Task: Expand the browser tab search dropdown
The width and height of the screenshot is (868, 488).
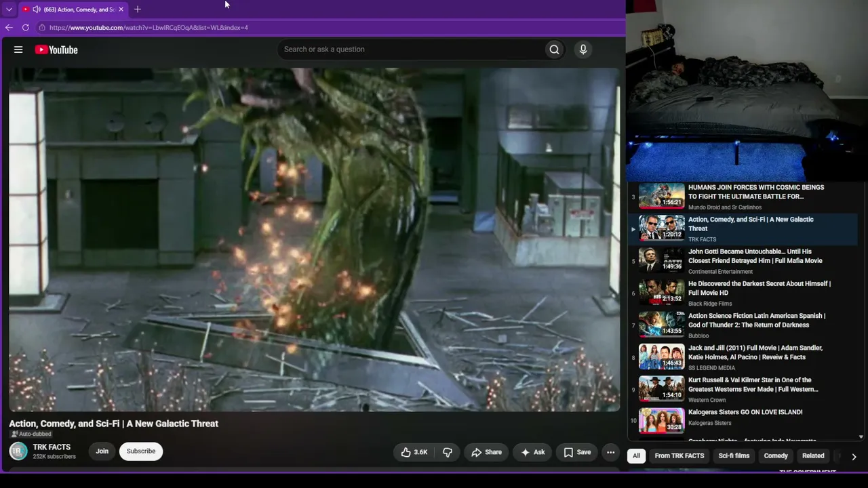Action: [x=9, y=9]
